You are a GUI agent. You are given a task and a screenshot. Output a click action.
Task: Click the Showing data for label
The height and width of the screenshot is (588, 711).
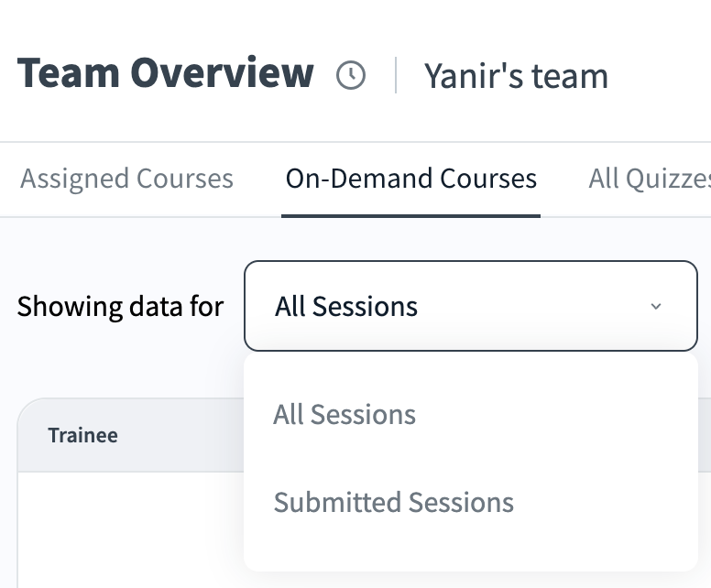click(120, 306)
